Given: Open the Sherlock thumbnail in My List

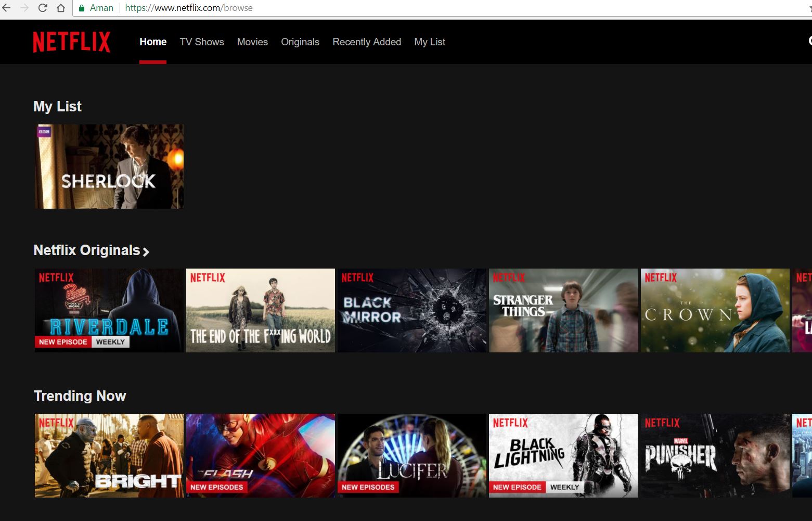Looking at the screenshot, I should (109, 167).
